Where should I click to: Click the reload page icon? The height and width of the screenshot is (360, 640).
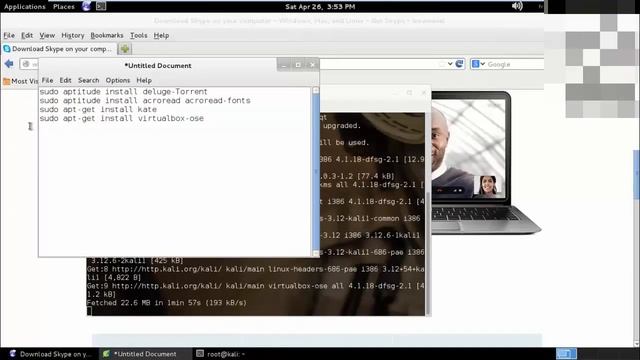(x=460, y=64)
